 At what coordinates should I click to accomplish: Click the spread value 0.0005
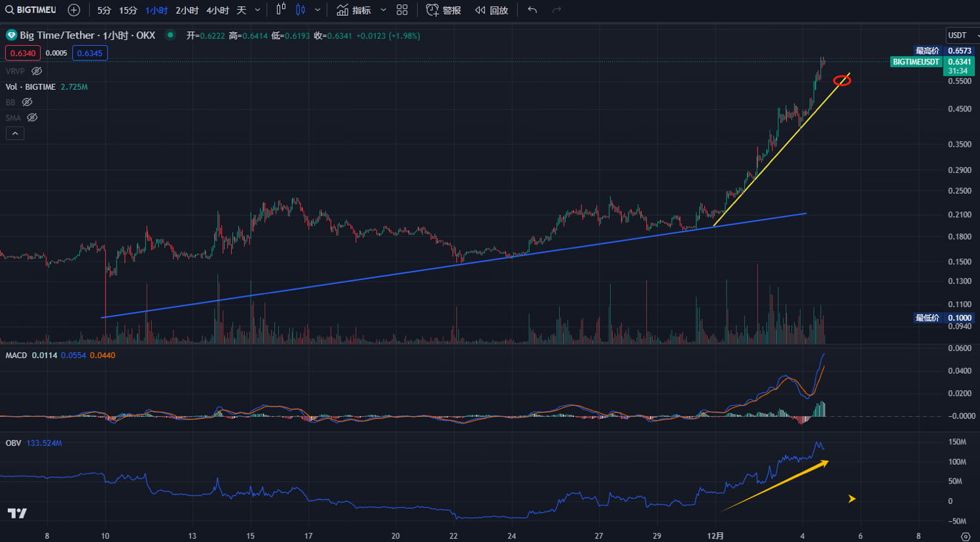tap(56, 53)
